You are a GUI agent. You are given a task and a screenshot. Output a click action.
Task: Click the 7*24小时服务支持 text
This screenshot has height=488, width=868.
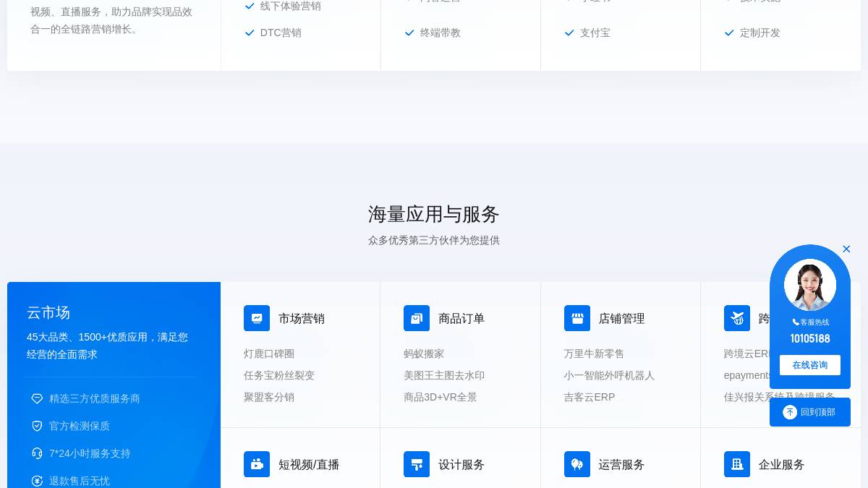(x=90, y=453)
